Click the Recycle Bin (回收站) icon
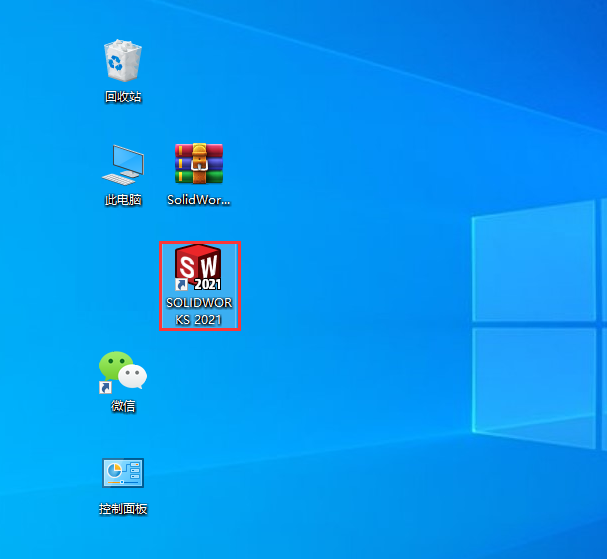 point(123,61)
